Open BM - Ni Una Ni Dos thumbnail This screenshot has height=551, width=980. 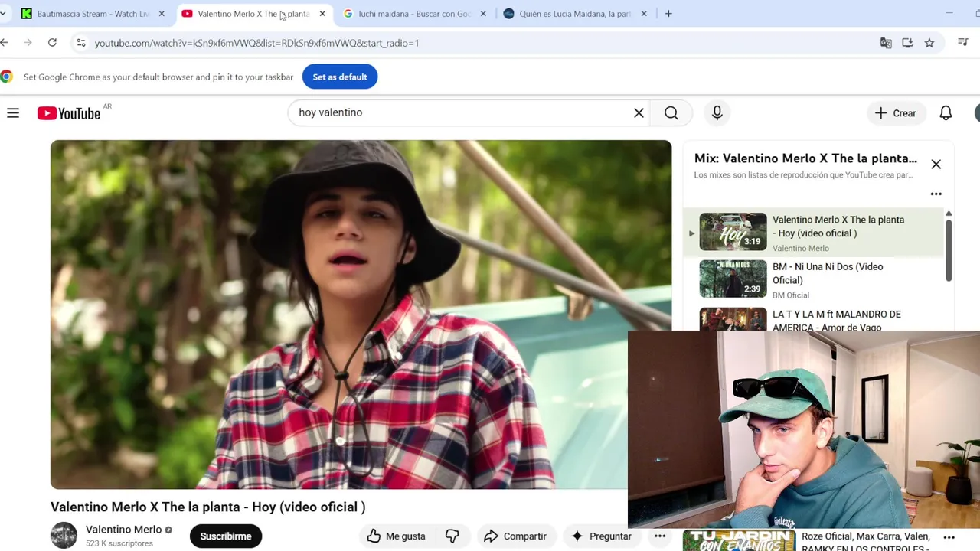pos(733,279)
